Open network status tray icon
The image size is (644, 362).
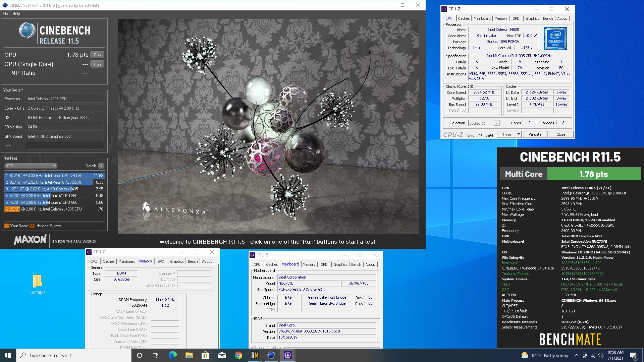[x=593, y=355]
